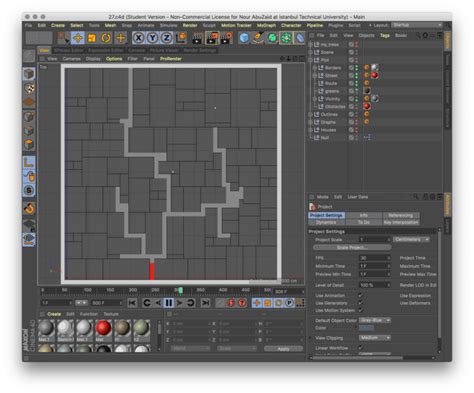Click the Apply button in coordinates panel
Viewport: 474px width, 393px height.
[283, 348]
